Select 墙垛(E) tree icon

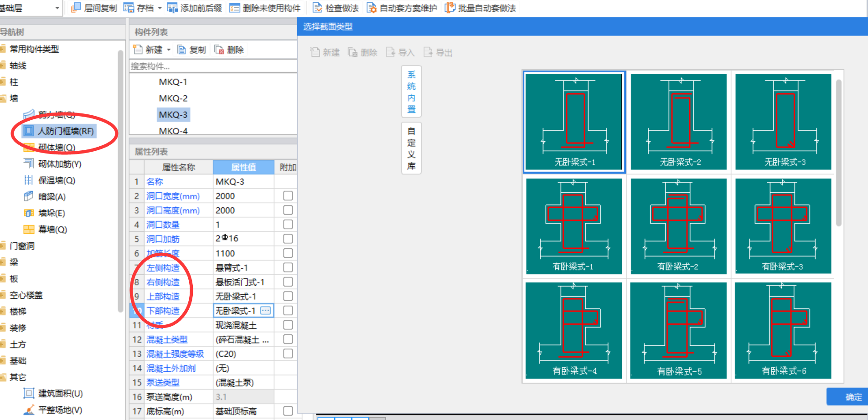(x=29, y=213)
